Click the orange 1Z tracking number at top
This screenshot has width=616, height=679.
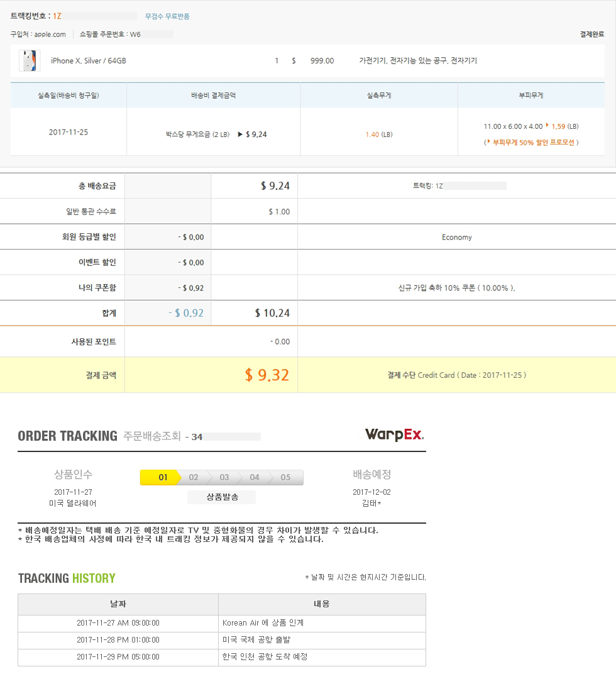pos(57,16)
